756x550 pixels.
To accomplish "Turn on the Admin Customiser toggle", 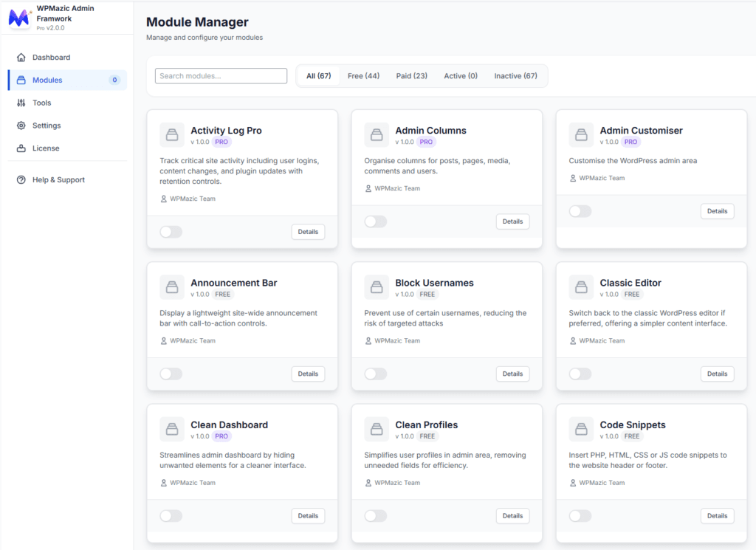I will tap(580, 211).
